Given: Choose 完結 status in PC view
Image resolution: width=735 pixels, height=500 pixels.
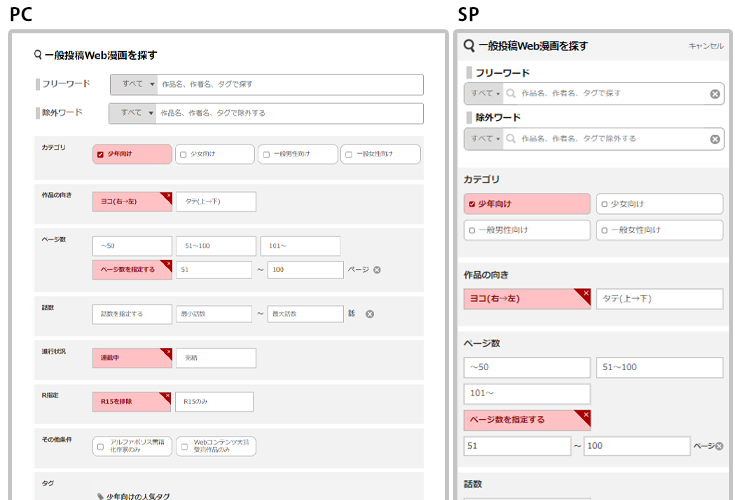Looking at the screenshot, I should [215, 358].
